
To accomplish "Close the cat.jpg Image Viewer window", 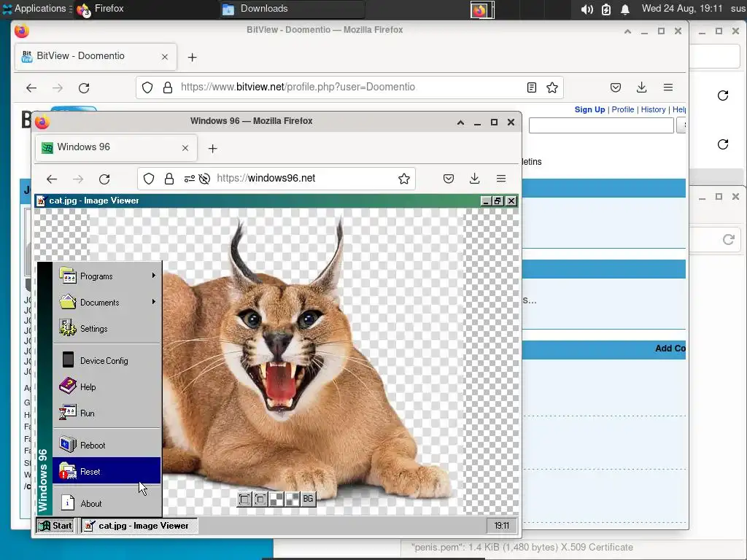I will click(511, 201).
